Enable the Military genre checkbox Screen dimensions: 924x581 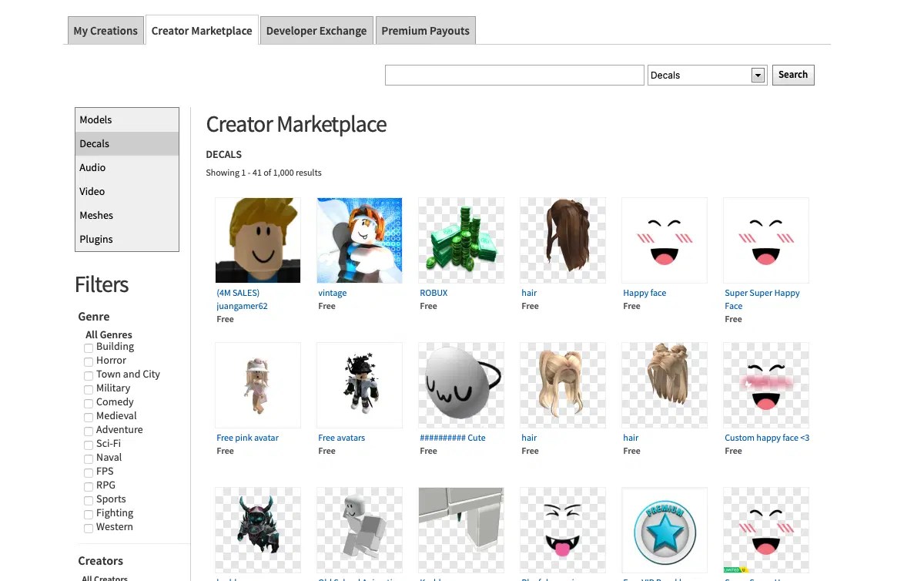click(89, 390)
